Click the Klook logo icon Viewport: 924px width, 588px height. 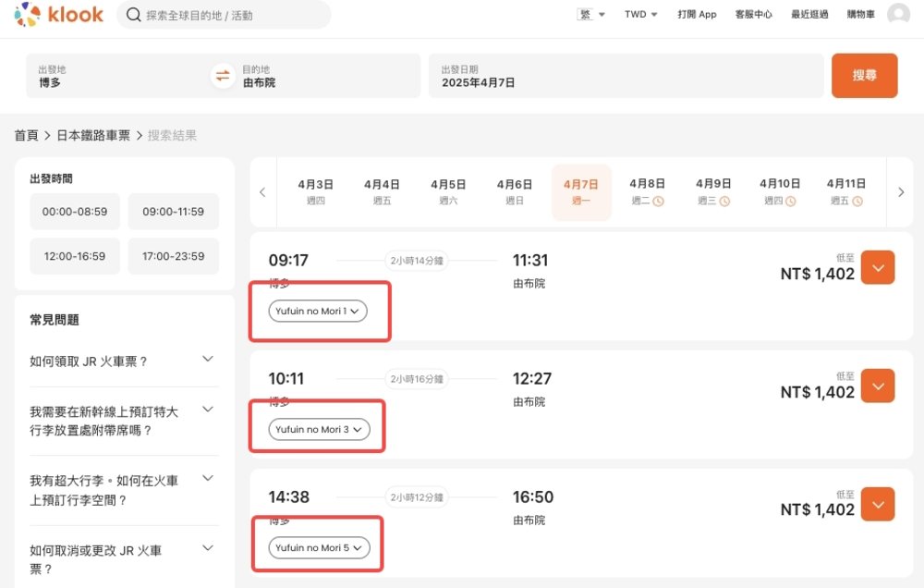point(28,15)
